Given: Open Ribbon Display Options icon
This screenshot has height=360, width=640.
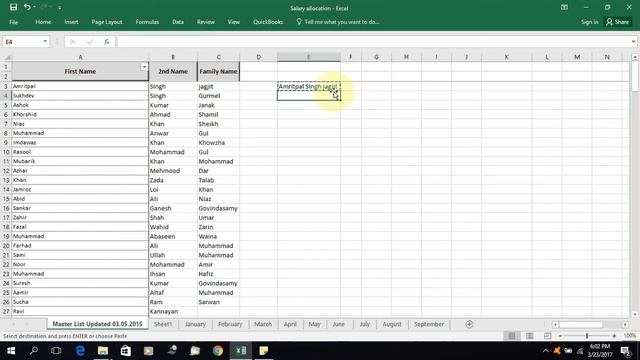Looking at the screenshot, I should coord(564,7).
